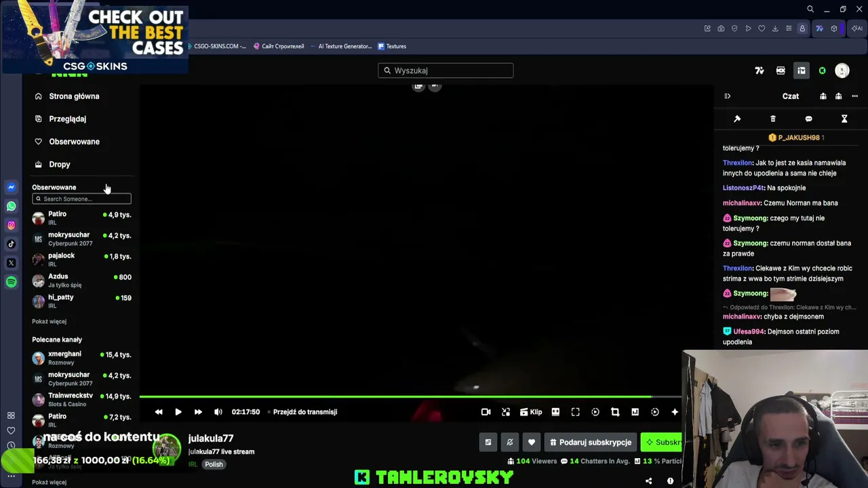Open the julakula77 channel name
Screen dimensions: 868x488
(211, 439)
